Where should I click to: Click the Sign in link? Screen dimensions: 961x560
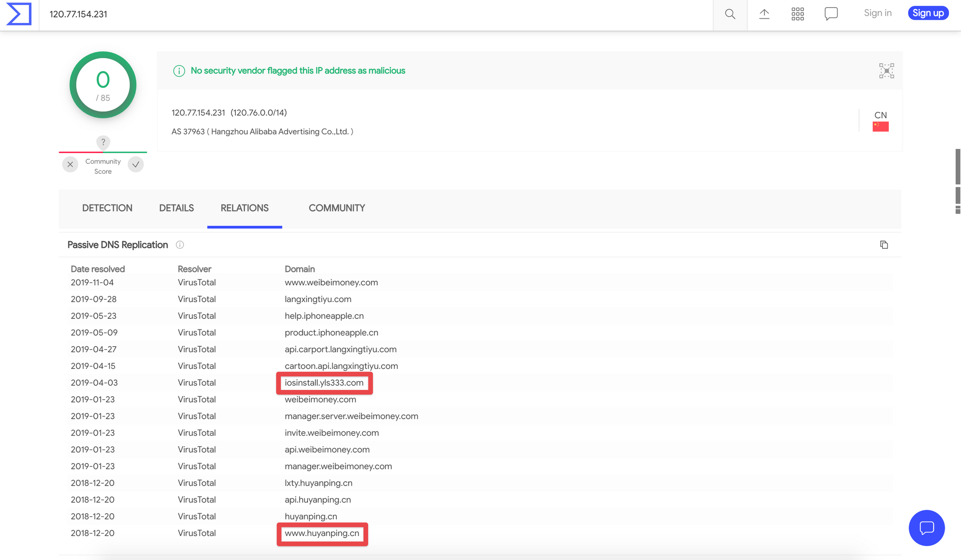877,13
